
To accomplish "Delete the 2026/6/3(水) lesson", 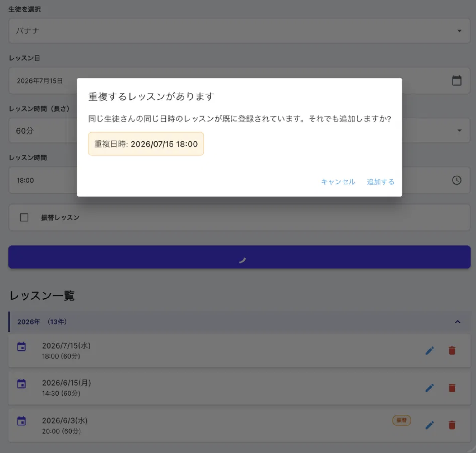I will 452,425.
